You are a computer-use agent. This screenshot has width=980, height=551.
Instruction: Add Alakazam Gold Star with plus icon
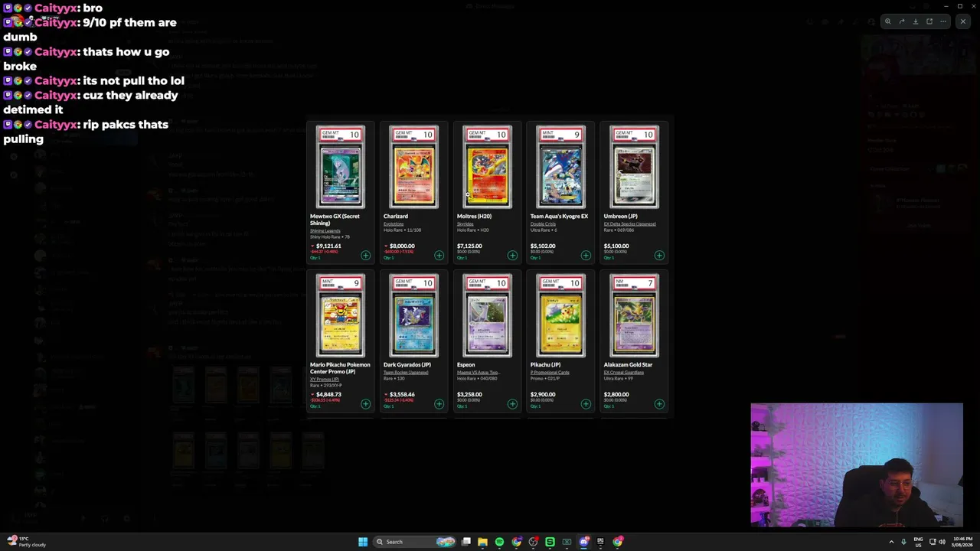pyautogui.click(x=659, y=404)
